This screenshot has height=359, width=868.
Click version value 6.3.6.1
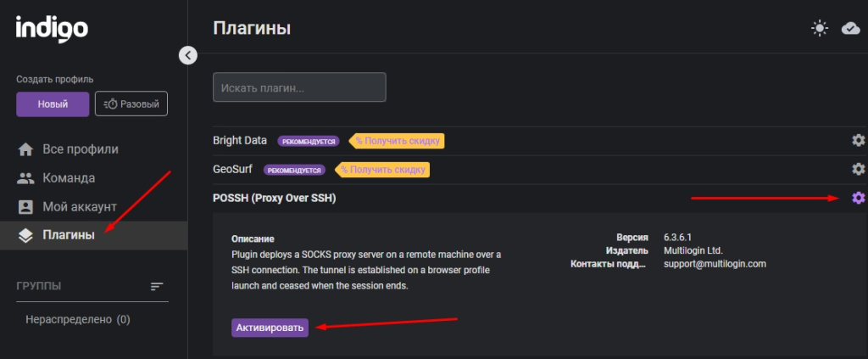pyautogui.click(x=679, y=237)
